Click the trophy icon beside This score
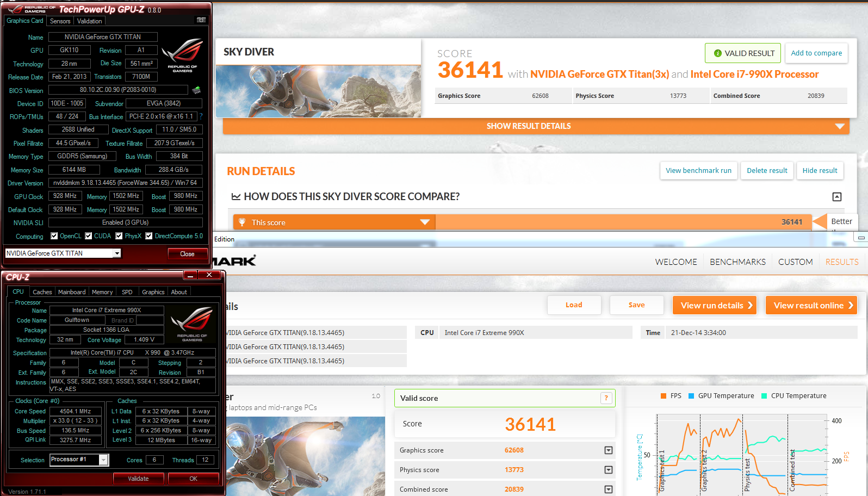 [x=242, y=222]
